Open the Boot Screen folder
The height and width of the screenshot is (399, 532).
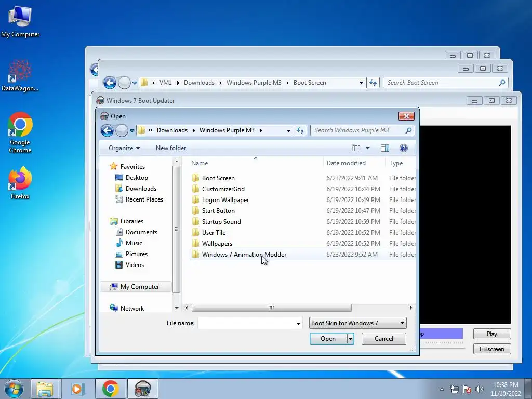point(218,178)
